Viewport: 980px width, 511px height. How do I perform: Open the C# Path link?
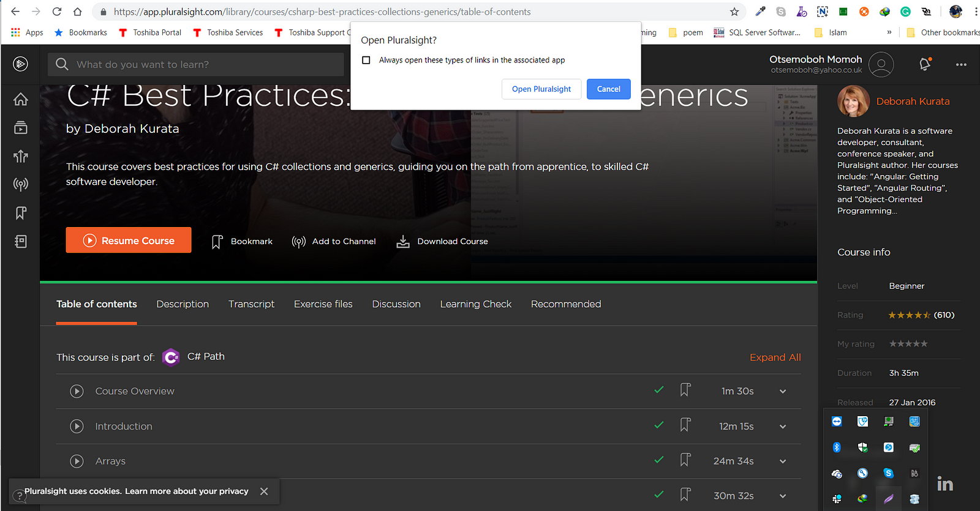click(206, 357)
